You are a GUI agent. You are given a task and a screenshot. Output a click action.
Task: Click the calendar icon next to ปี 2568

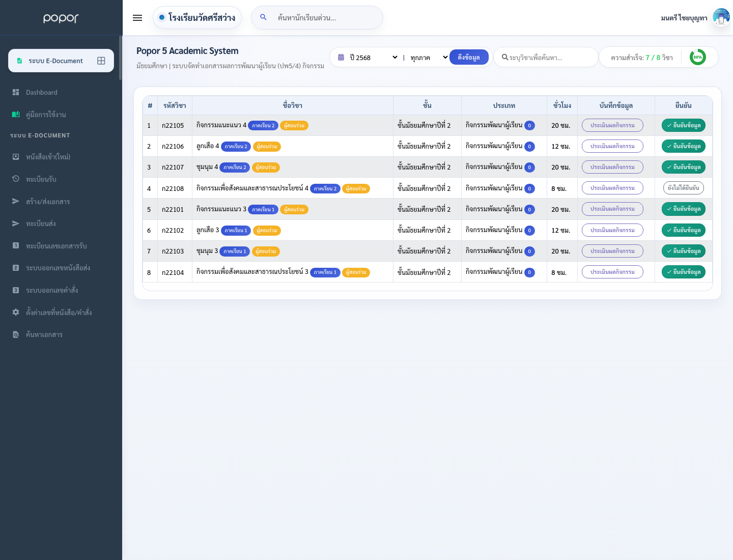click(x=341, y=58)
